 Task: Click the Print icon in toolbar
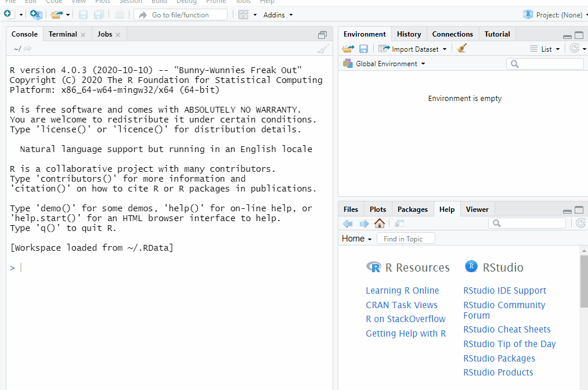click(x=120, y=15)
